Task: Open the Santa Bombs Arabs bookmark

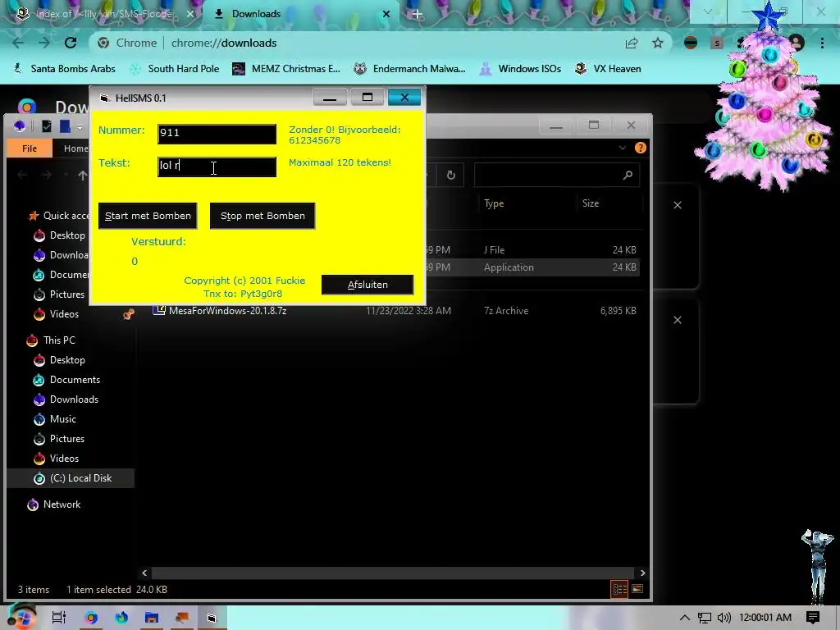Action: (64, 69)
